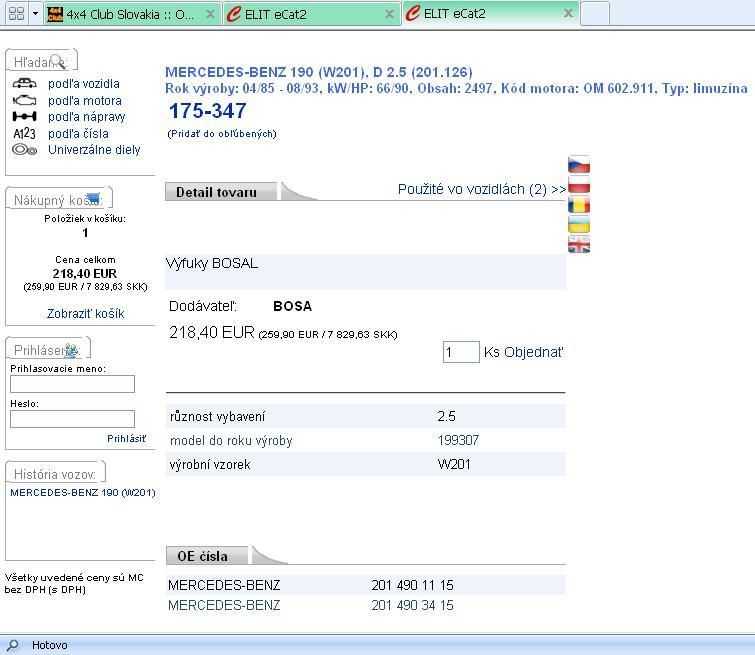Select the second ELIT eCat2 tab
755x655 pixels.
coord(490,13)
